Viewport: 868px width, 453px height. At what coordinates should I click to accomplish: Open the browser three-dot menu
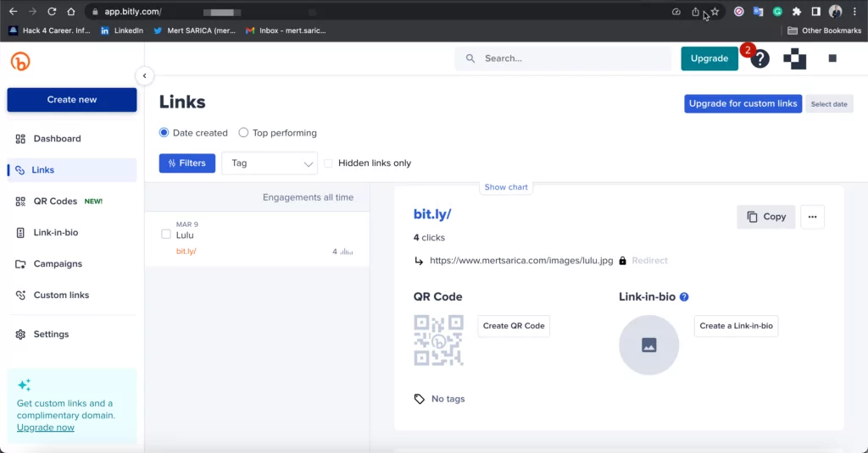pyautogui.click(x=854, y=12)
